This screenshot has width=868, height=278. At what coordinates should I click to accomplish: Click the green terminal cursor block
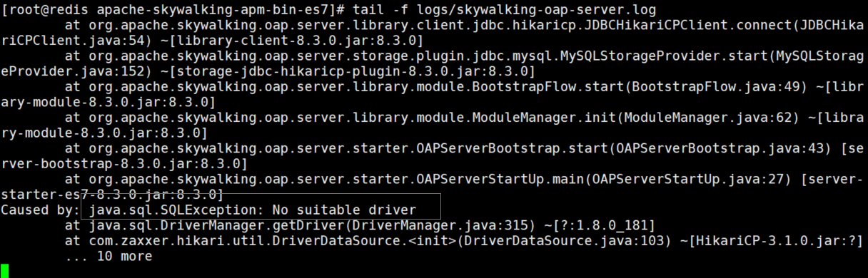[x=4, y=270]
